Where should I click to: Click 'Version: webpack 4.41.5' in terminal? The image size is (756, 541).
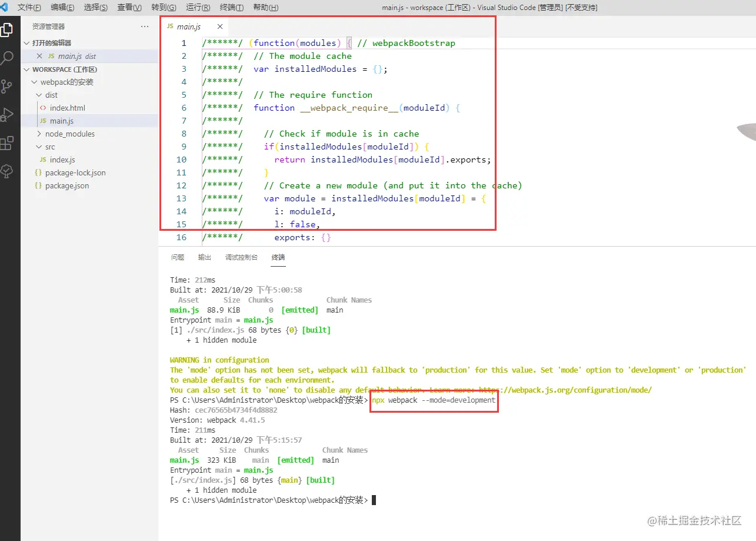point(218,420)
